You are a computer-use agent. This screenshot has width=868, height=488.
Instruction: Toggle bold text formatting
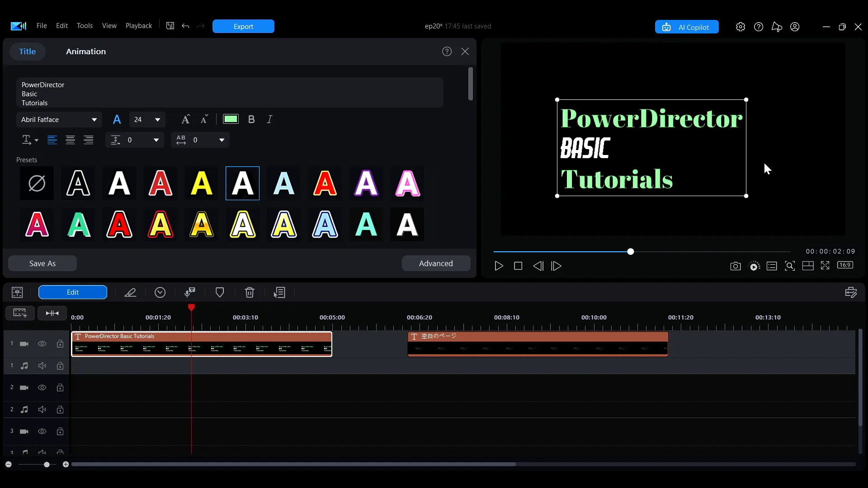tap(251, 119)
